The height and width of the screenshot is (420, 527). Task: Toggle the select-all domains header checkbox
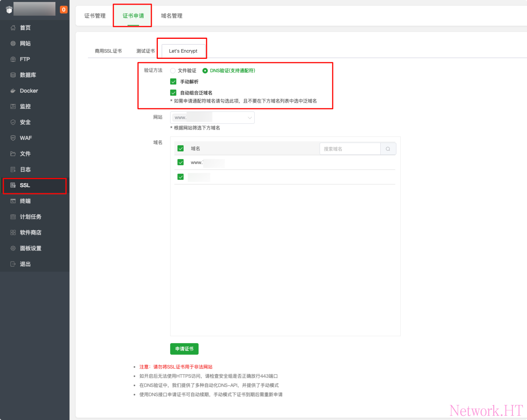pyautogui.click(x=181, y=149)
